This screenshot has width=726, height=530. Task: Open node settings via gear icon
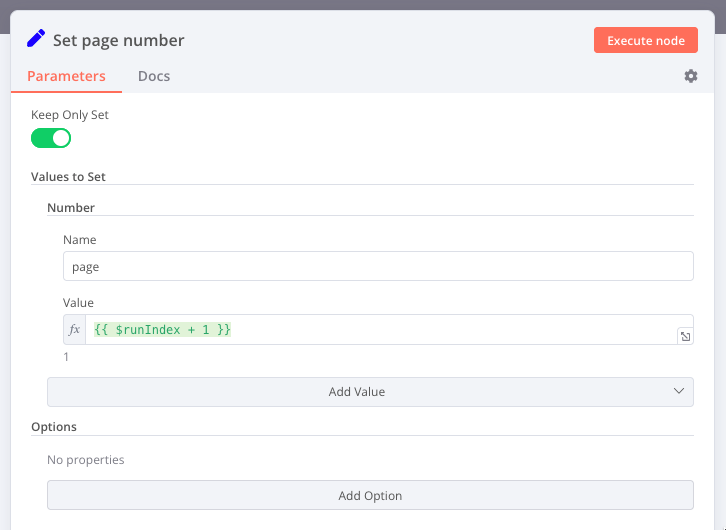coord(691,76)
